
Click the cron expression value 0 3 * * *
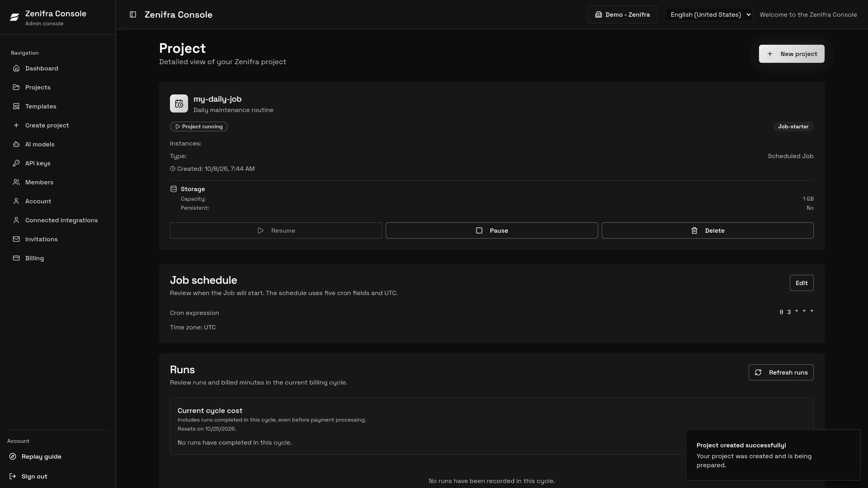[x=796, y=312]
